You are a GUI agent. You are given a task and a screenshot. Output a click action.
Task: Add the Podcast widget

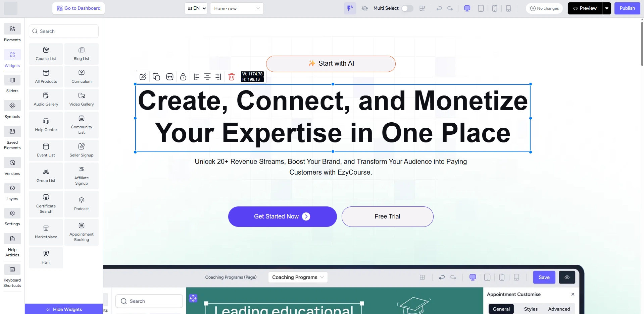(x=82, y=204)
